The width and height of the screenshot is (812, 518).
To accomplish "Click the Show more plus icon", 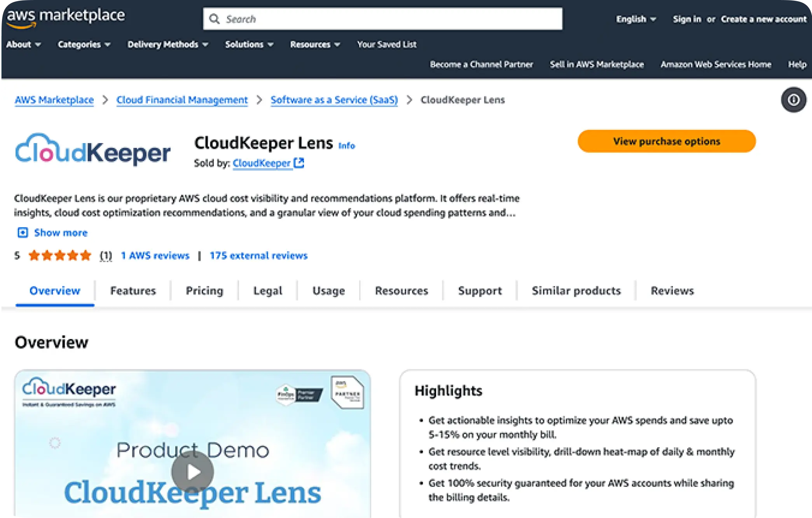I will tap(23, 233).
